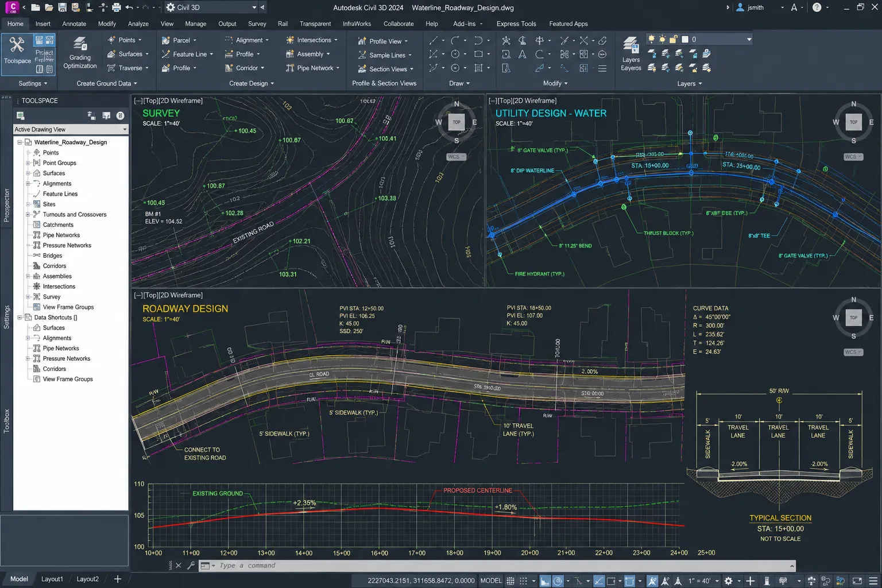The height and width of the screenshot is (588, 882).
Task: Open the Corridor tool
Action: [244, 68]
